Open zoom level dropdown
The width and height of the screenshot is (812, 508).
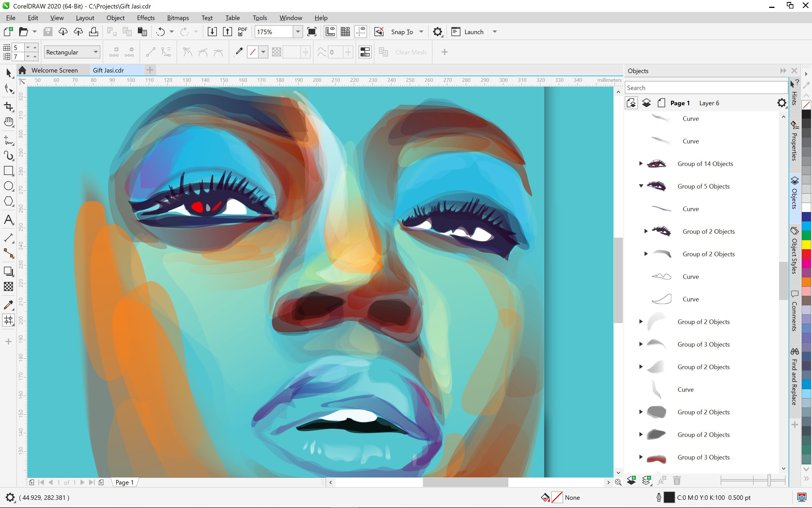(298, 32)
